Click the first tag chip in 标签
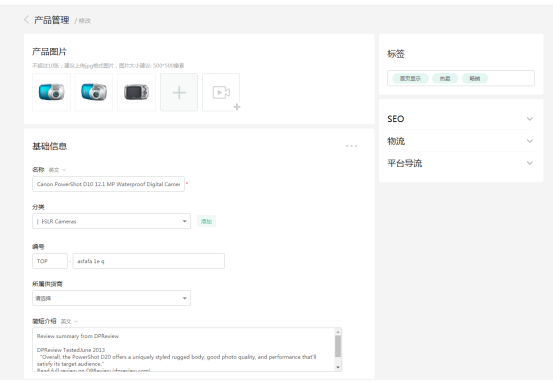Screen dimensions: 553x381 point(410,78)
